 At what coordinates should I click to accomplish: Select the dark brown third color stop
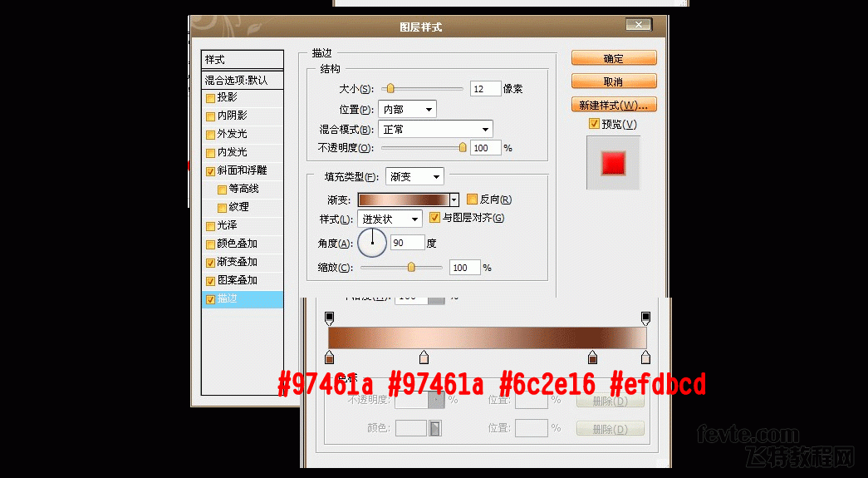coord(593,357)
